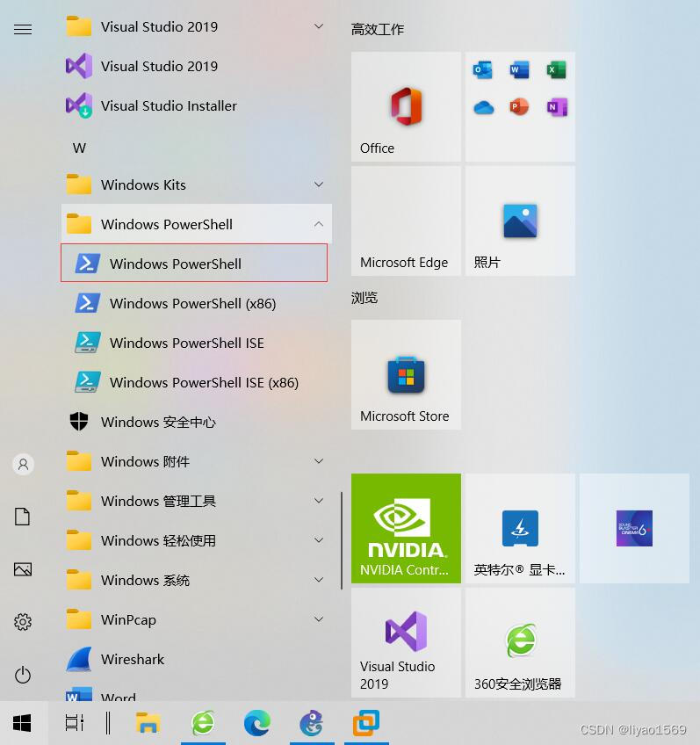The width and height of the screenshot is (700, 745).
Task: Open the Visual Studio 2019 tile
Action: [406, 643]
